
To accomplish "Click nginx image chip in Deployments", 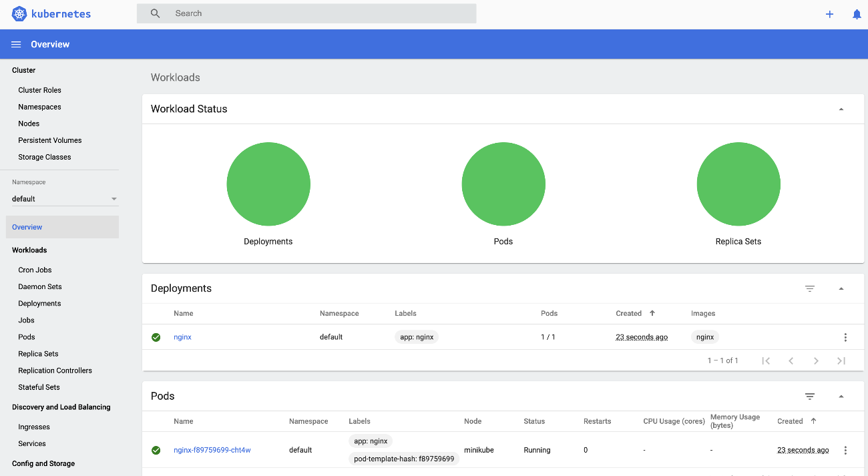I will click(x=705, y=337).
